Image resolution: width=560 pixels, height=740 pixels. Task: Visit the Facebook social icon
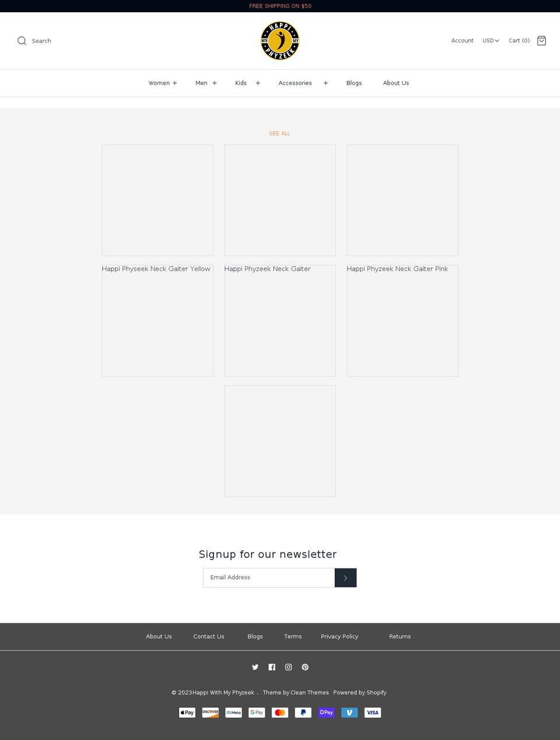pos(272,667)
